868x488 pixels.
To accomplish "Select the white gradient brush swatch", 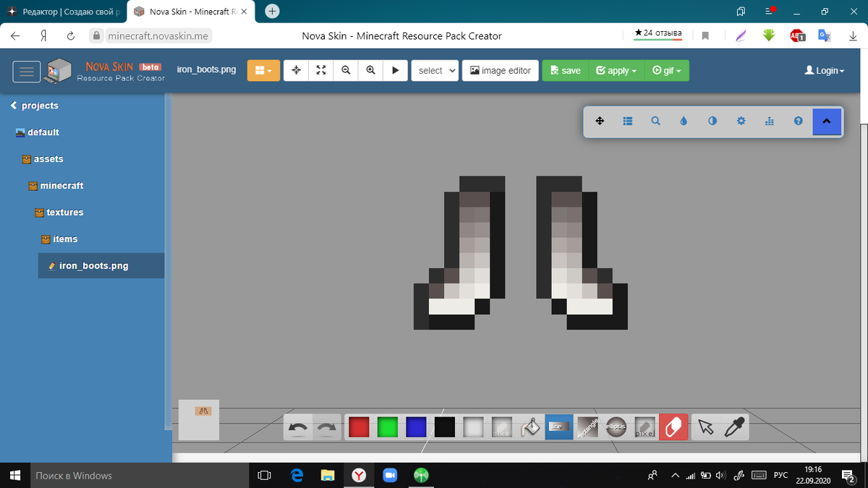I will (x=473, y=427).
